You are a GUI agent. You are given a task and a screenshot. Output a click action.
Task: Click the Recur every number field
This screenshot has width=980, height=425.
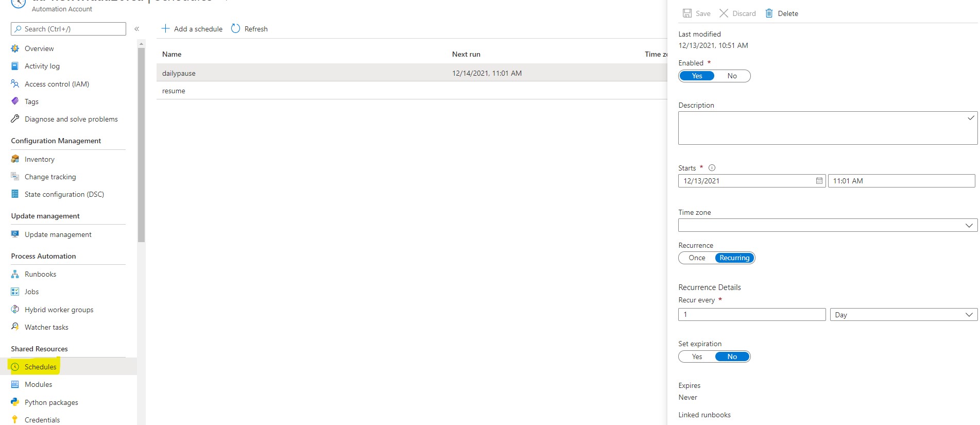752,315
